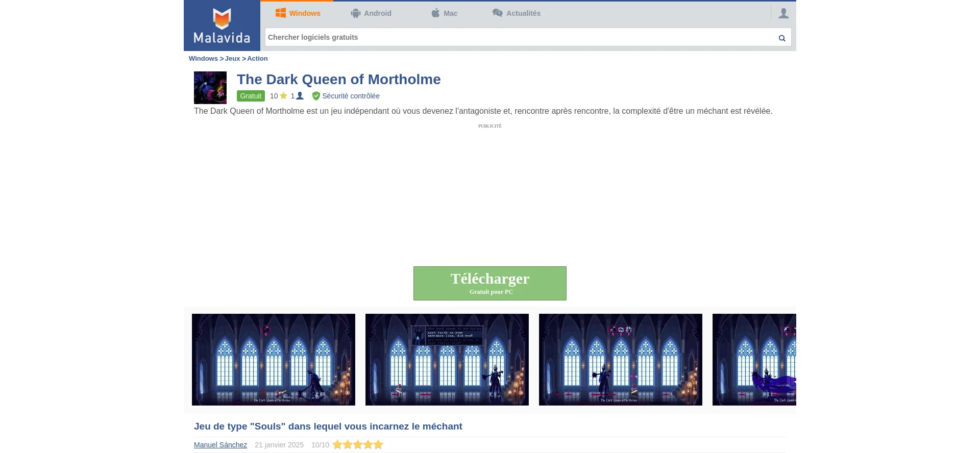Image resolution: width=980 pixels, height=453 pixels.
Task: Follow the Jeux breadcrumb link
Action: coord(232,59)
